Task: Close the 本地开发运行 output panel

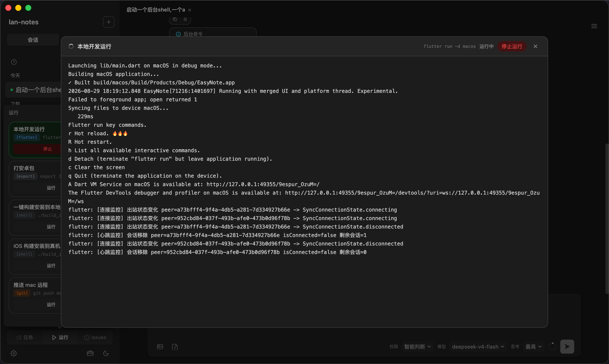Action: pyautogui.click(x=535, y=46)
